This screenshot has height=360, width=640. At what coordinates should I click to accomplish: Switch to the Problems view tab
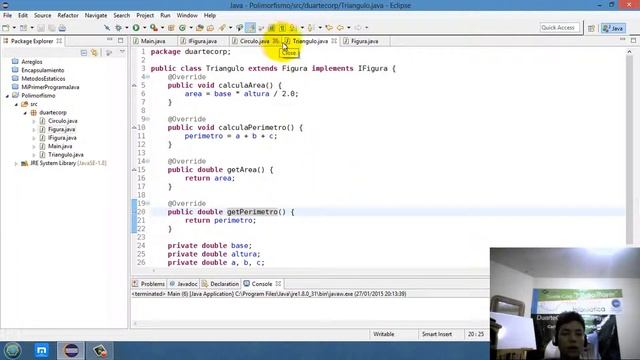(x=149, y=284)
